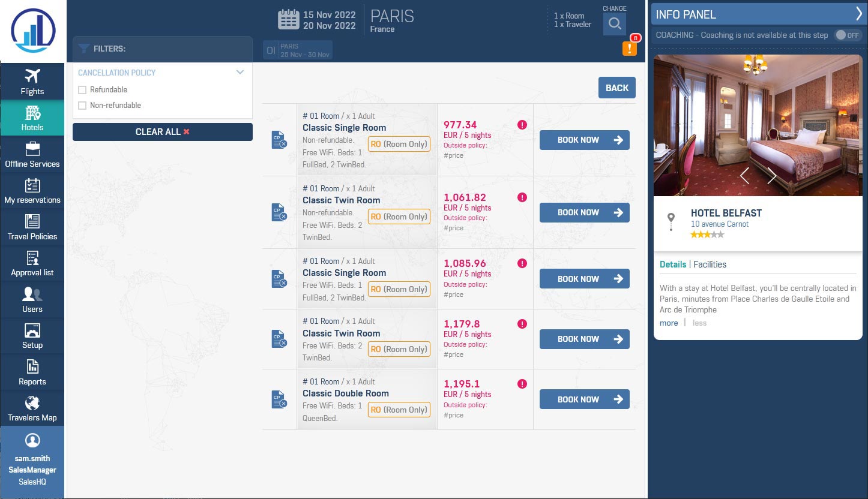The width and height of the screenshot is (868, 499).
Task: Open cancellation policy icon for 977.34 room
Action: [x=279, y=140]
